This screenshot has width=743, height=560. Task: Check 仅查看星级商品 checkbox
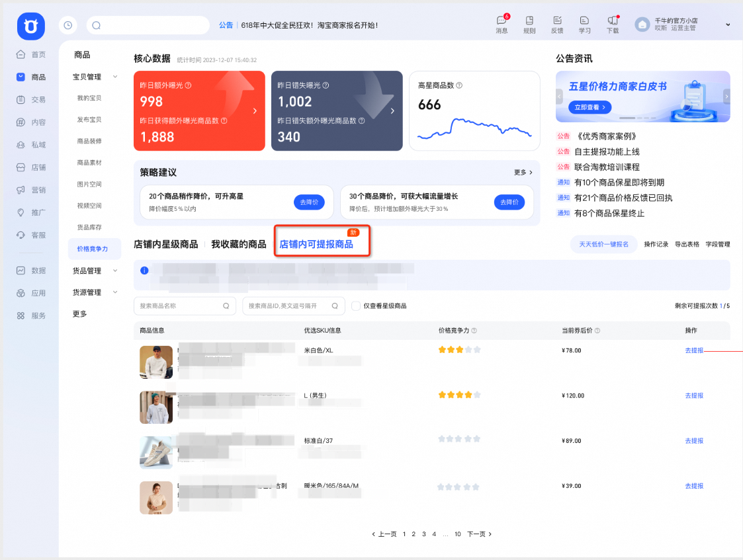tap(355, 306)
